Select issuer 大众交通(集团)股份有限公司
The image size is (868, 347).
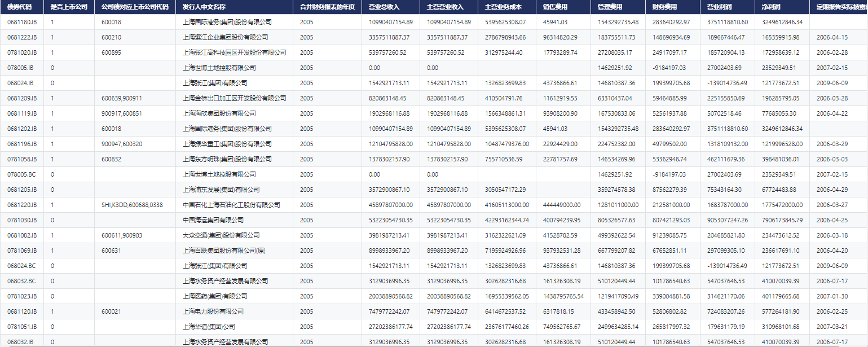coord(222,235)
